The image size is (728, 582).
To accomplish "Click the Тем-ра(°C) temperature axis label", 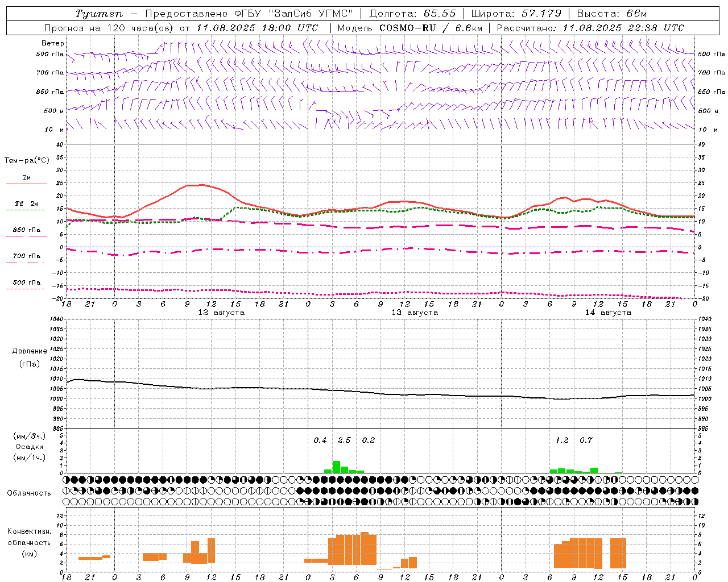I will 27,161.
